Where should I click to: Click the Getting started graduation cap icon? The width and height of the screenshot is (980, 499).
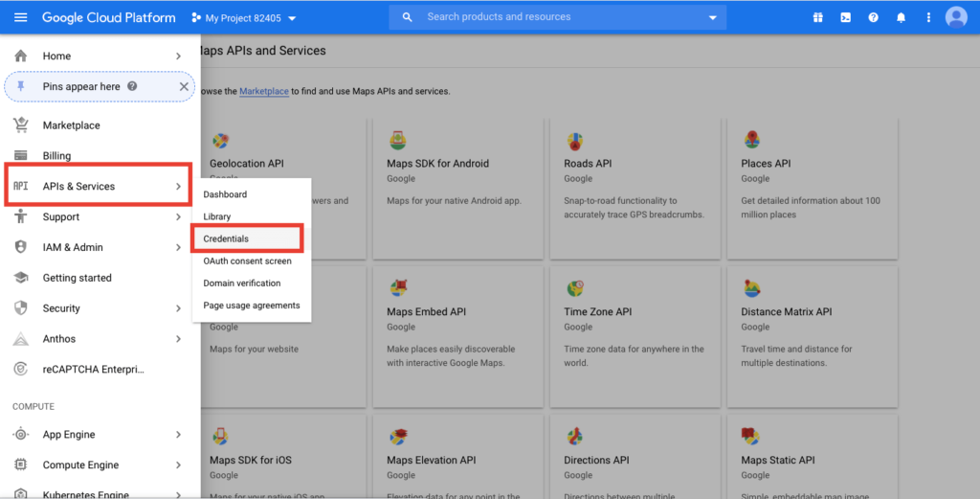21,277
